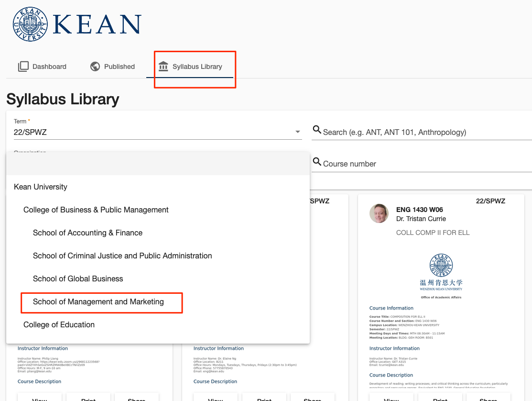532x401 pixels.
Task: Click the Term dropdown arrow
Action: tap(298, 132)
